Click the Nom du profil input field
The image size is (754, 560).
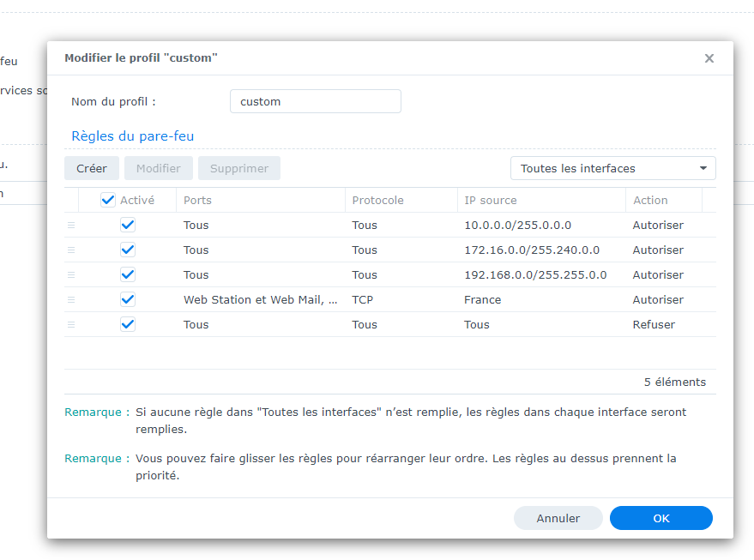point(316,101)
